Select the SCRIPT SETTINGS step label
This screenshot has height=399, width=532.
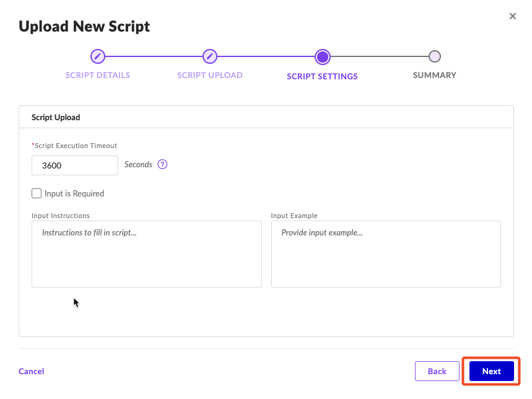pos(322,76)
